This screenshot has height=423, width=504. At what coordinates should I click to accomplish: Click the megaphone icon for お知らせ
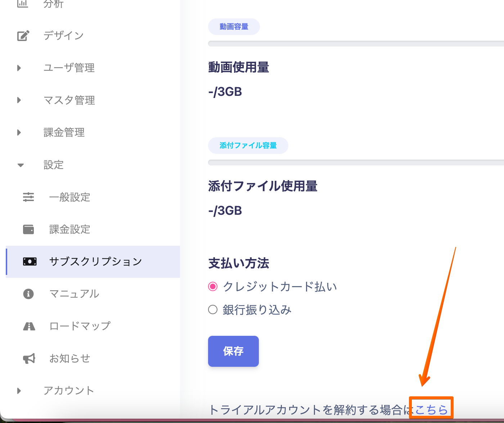[29, 359]
